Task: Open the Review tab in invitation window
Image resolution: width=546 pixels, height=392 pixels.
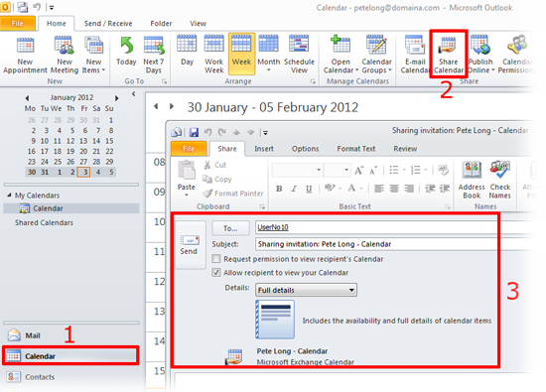Action: tap(405, 149)
